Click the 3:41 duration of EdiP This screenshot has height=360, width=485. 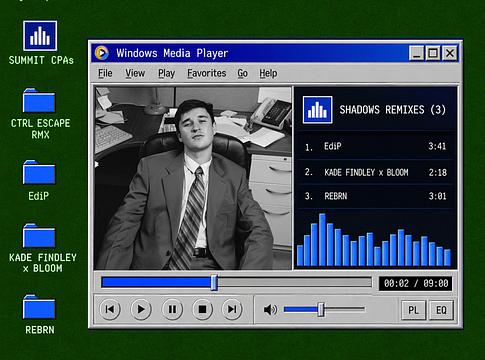tap(437, 146)
